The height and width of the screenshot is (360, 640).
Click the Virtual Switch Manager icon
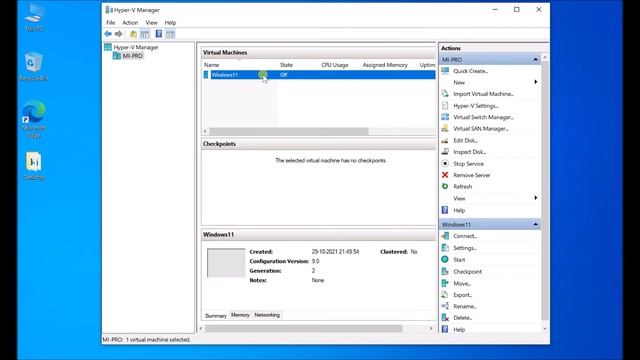click(x=445, y=117)
